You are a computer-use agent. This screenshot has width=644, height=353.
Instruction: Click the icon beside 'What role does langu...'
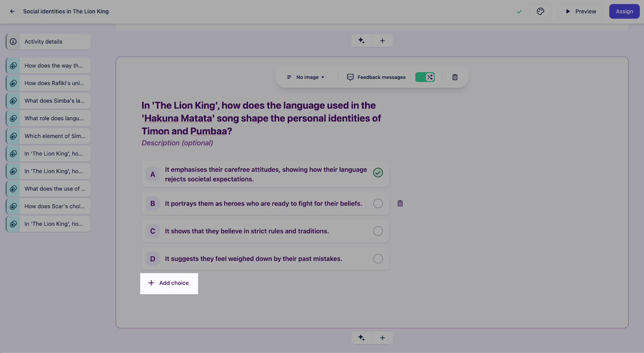pyautogui.click(x=13, y=118)
